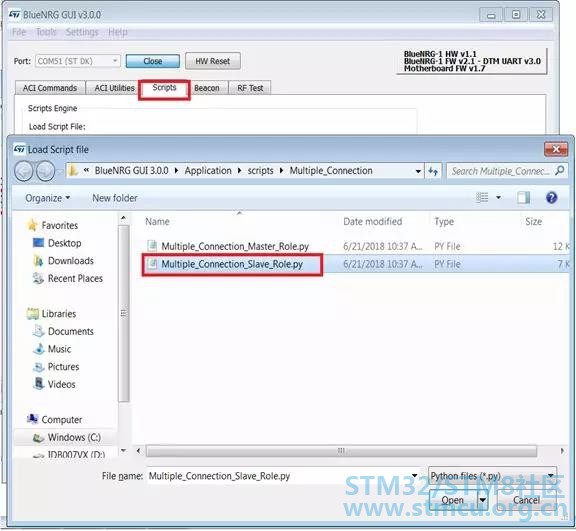The width and height of the screenshot is (576, 531).
Task: Expand arrow after BlueNRG GUI 3.0.0 breadcrumb
Action: [176, 171]
